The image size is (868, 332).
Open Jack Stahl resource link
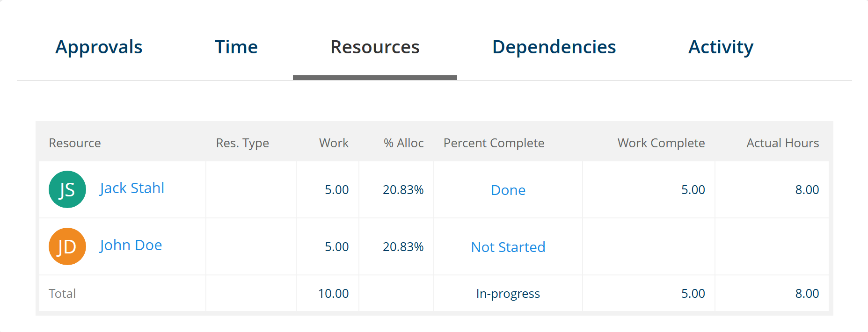pyautogui.click(x=132, y=188)
